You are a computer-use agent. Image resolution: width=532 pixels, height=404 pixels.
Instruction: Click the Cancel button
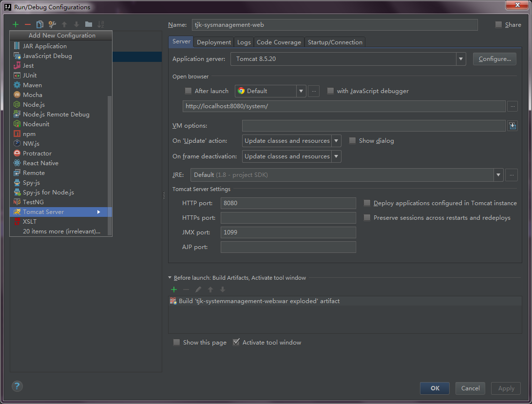click(470, 388)
